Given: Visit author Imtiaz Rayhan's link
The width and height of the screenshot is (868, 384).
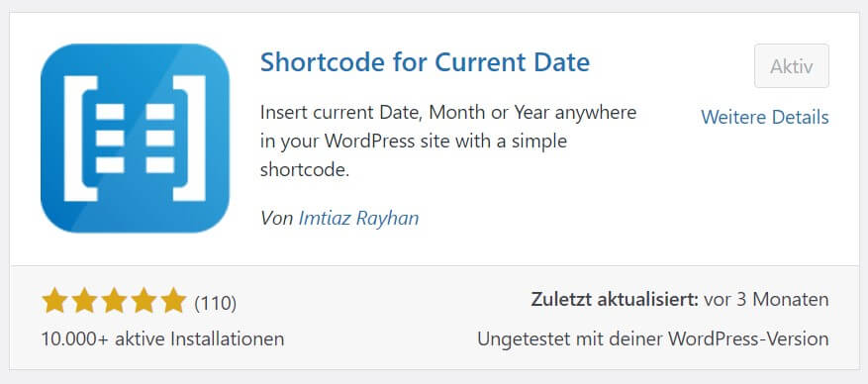Looking at the screenshot, I should point(358,218).
